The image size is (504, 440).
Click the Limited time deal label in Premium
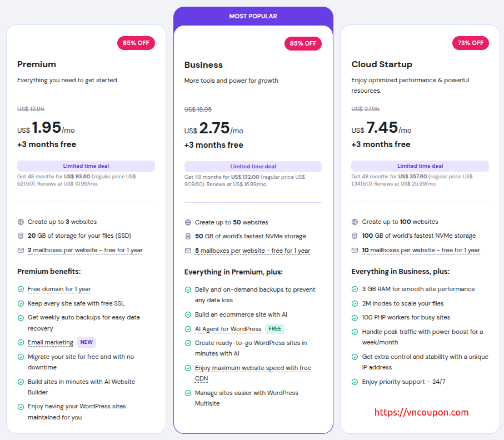(x=86, y=166)
